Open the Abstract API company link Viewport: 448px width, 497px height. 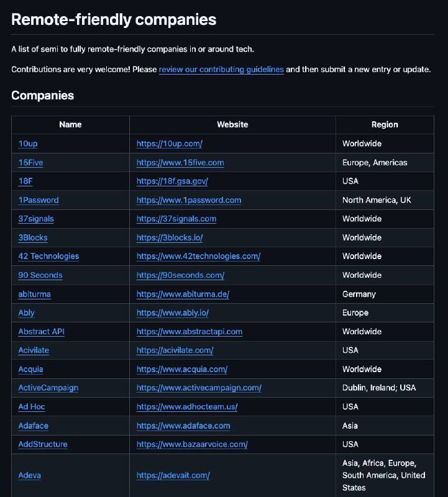41,332
